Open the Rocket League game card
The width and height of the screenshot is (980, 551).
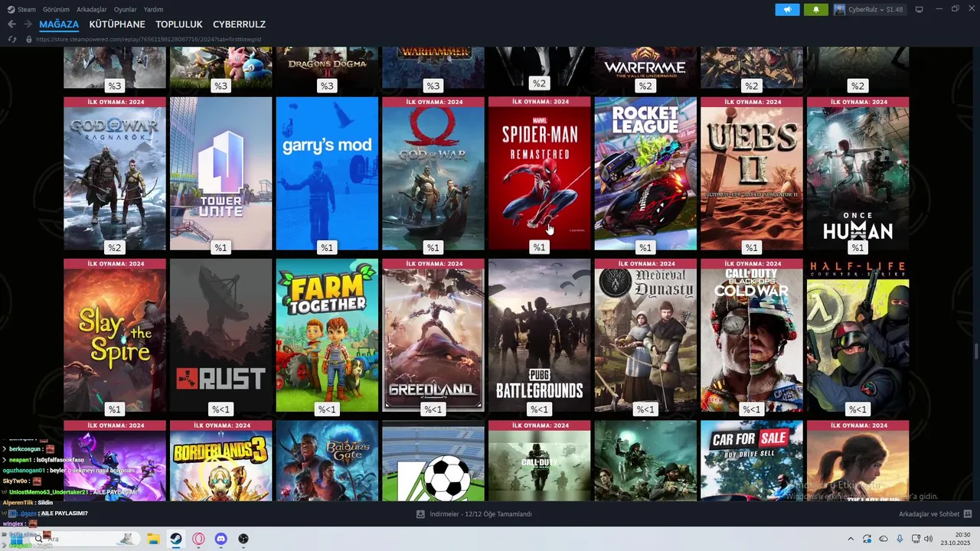(x=645, y=174)
